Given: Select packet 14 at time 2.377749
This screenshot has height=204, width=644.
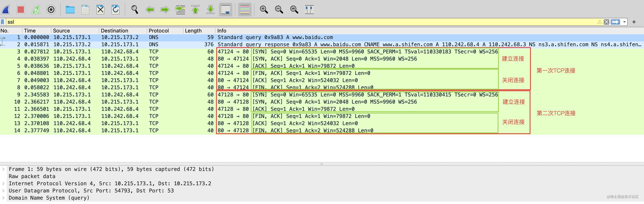Looking at the screenshot, I should (x=322, y=131).
